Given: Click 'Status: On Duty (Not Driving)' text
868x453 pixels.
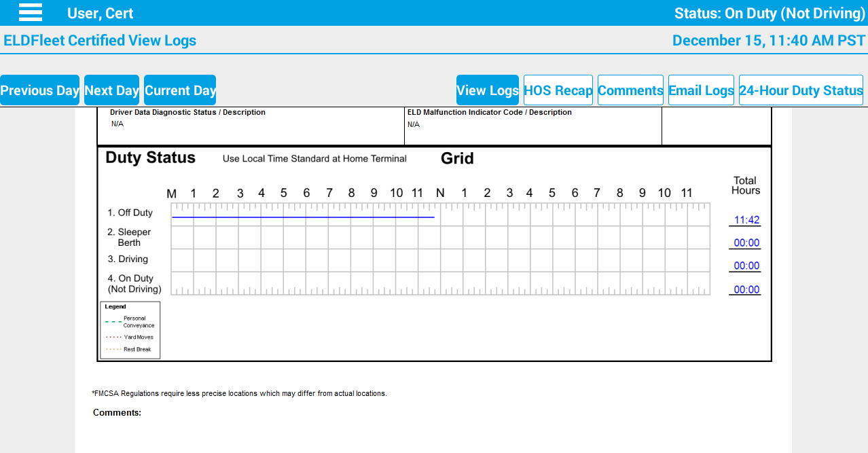Looking at the screenshot, I should pyautogui.click(x=770, y=13).
